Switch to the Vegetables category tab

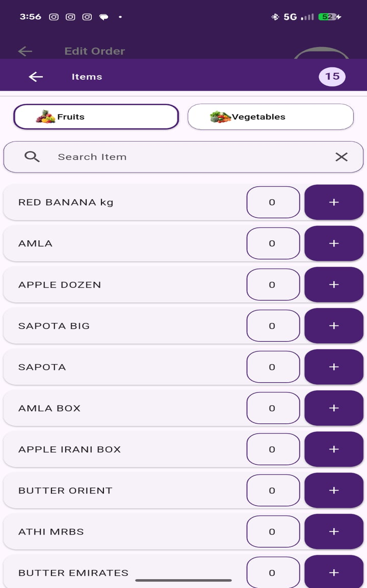pos(270,117)
